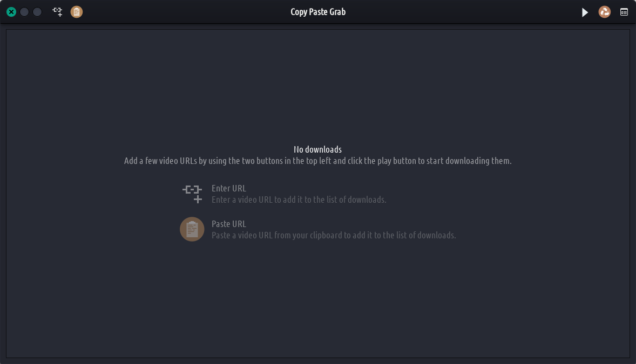Viewport: 636px width, 364px height.
Task: Select the "Enter URL" label text
Action: 228,188
